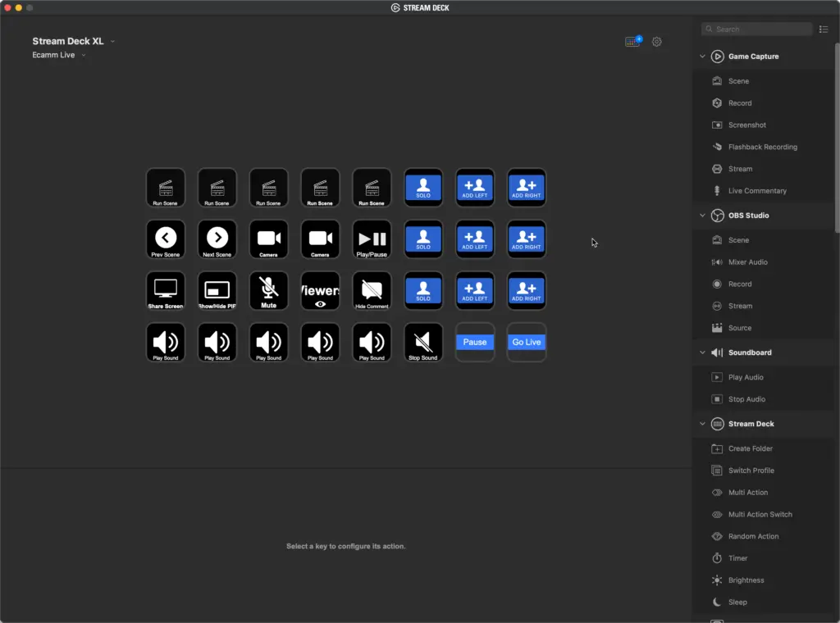This screenshot has height=623, width=840.
Task: Select the Go Live key
Action: point(526,342)
